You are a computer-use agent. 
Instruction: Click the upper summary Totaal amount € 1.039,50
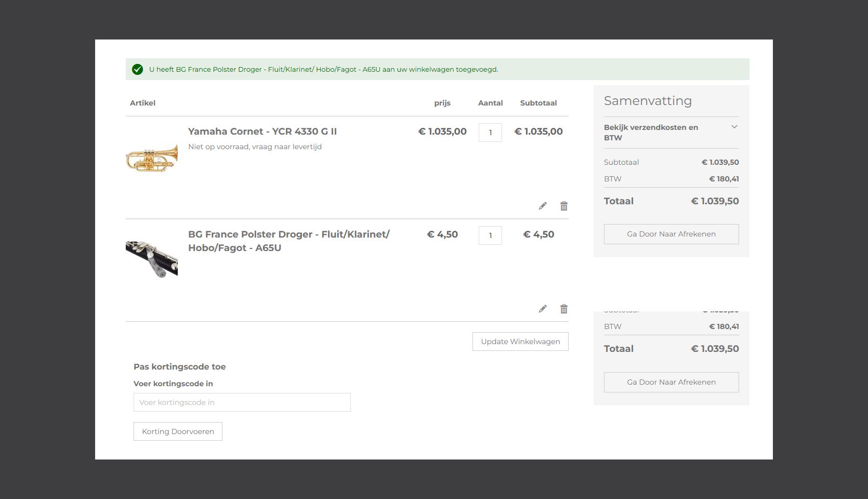coord(715,201)
